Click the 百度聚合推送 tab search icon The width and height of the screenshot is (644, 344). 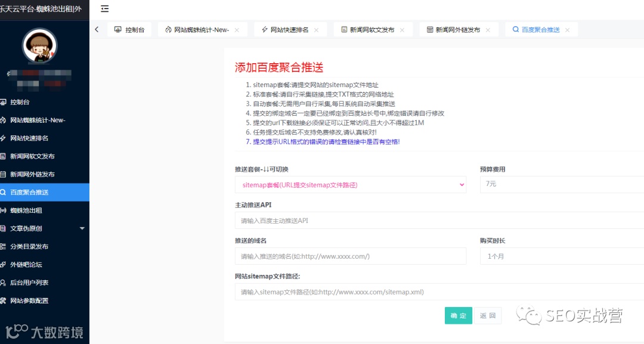click(x=516, y=30)
